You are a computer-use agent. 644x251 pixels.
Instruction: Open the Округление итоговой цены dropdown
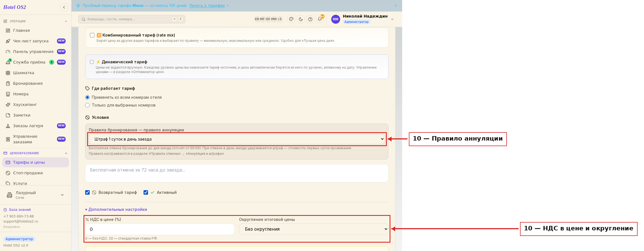pos(314,229)
